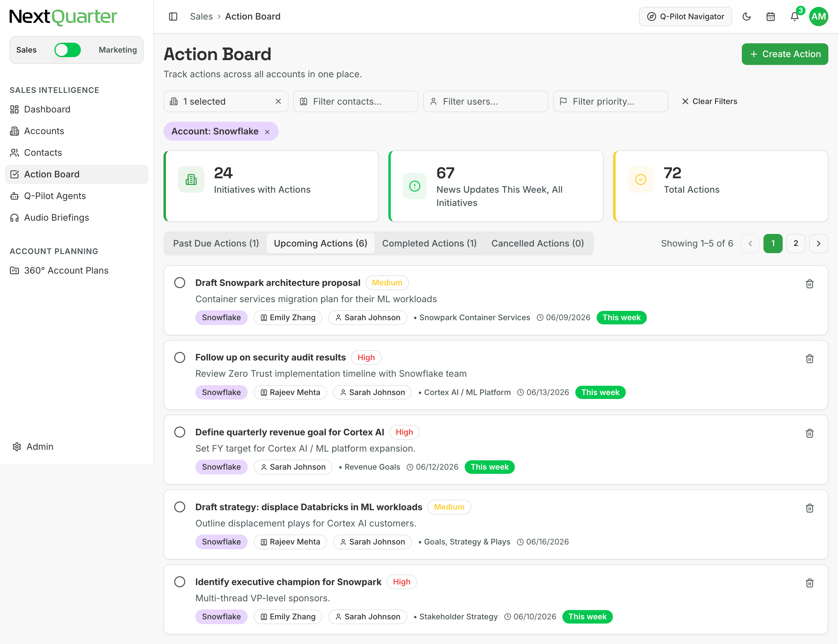Click Stakeholder Strategy initiative text
The height and width of the screenshot is (644, 838).
pos(458,616)
